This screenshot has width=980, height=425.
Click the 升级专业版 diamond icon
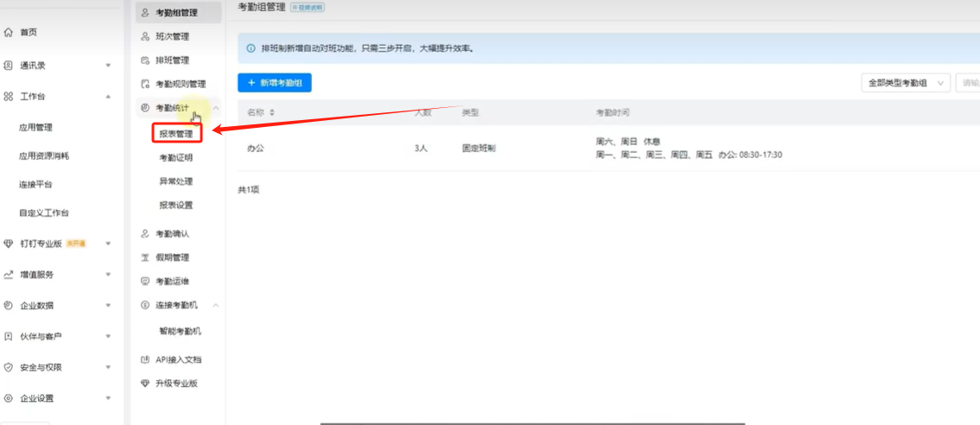[145, 383]
